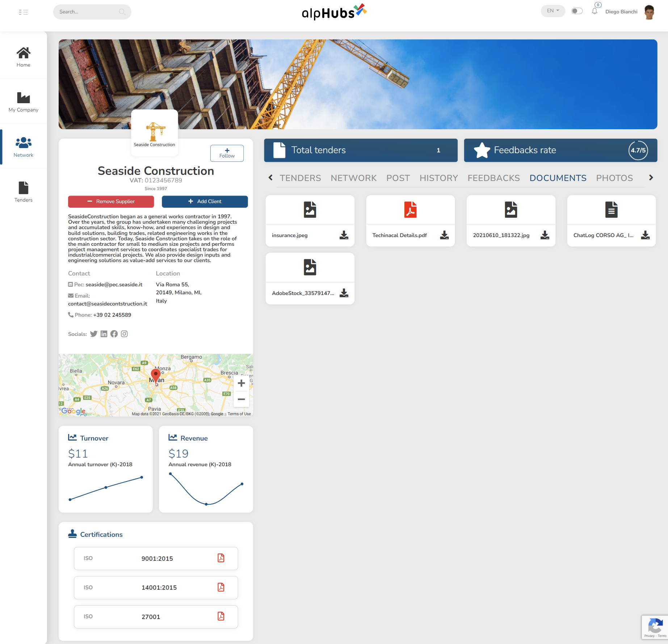668x644 pixels.
Task: Click Add Client button
Action: click(205, 202)
